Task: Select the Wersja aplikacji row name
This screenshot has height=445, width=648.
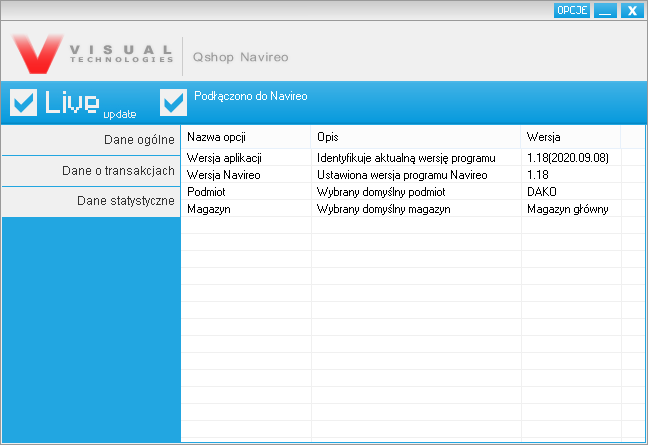Action: point(224,158)
